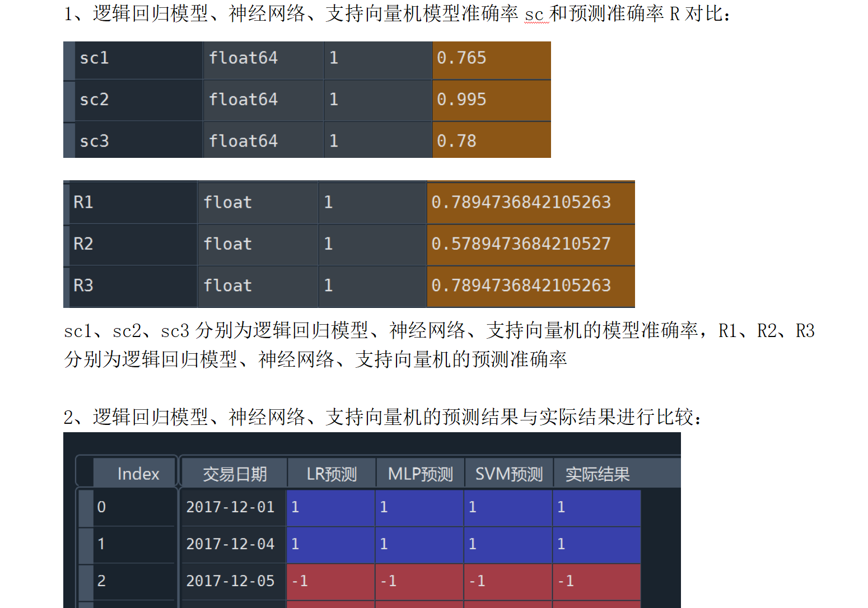Click MLP预测 value for 2017-12-01
Screen dimensions: 868x608
[x=419, y=508]
